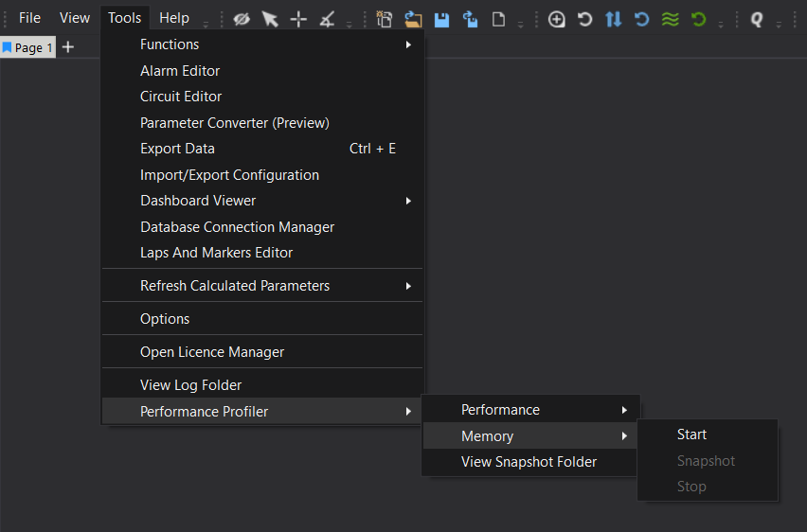The image size is (807, 532).
Task: Click the blue floppy disk save icon
Action: pyautogui.click(x=441, y=19)
